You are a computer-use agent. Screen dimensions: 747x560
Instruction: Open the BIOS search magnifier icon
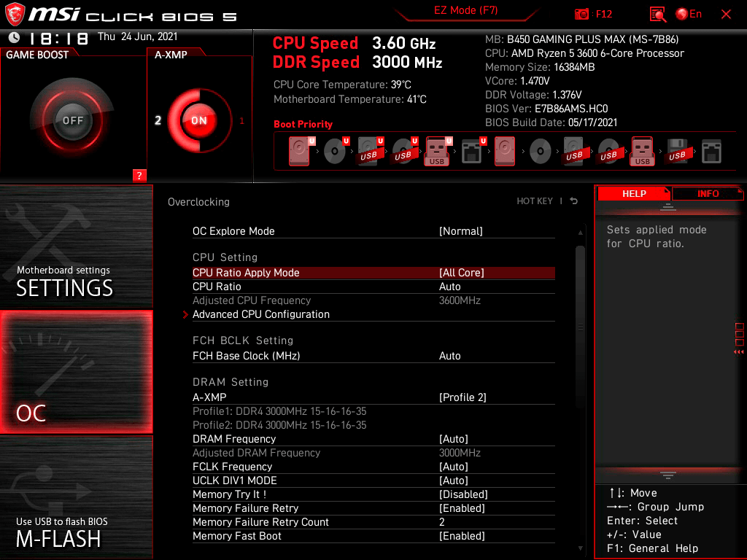[x=657, y=14]
